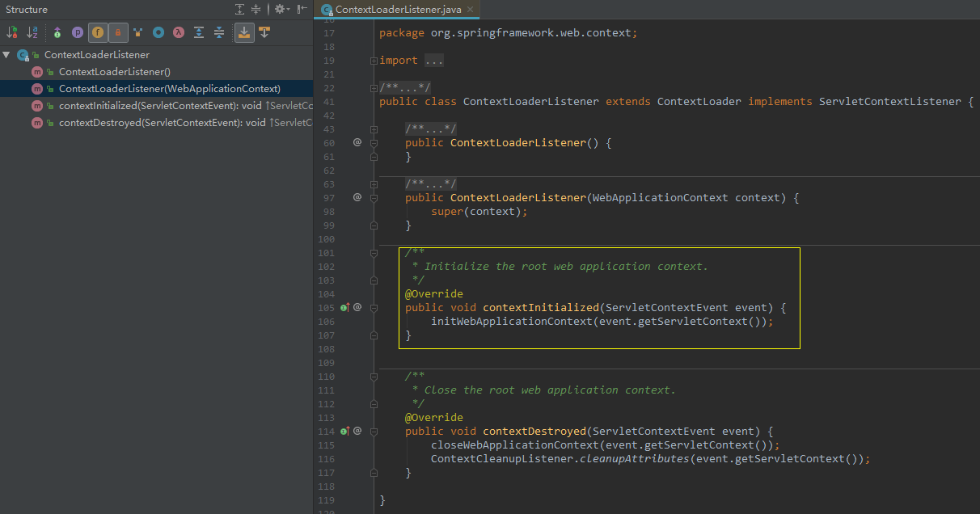This screenshot has height=514, width=980.
Task: Open Structure panel gear settings dropdown
Action: pos(281,10)
